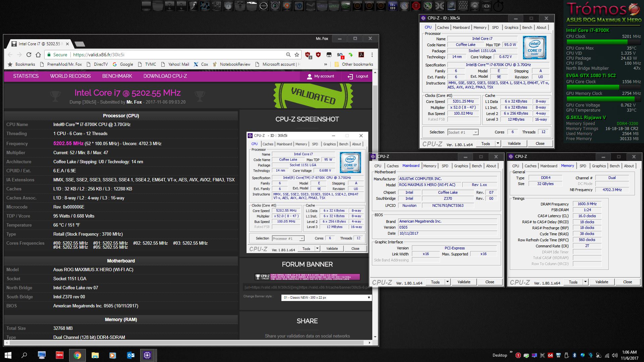Click the Bluetooth tray icon
Screen dimensions: 644x362
pyautogui.click(x=574, y=355)
